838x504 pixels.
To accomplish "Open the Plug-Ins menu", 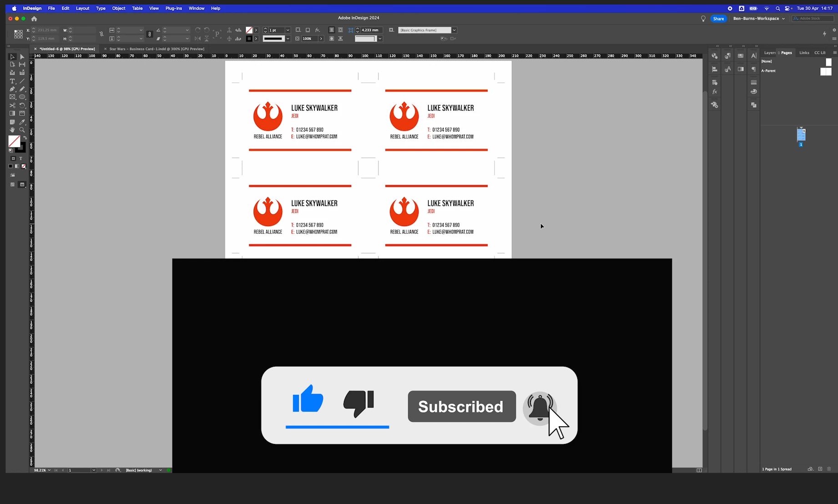I will (174, 8).
